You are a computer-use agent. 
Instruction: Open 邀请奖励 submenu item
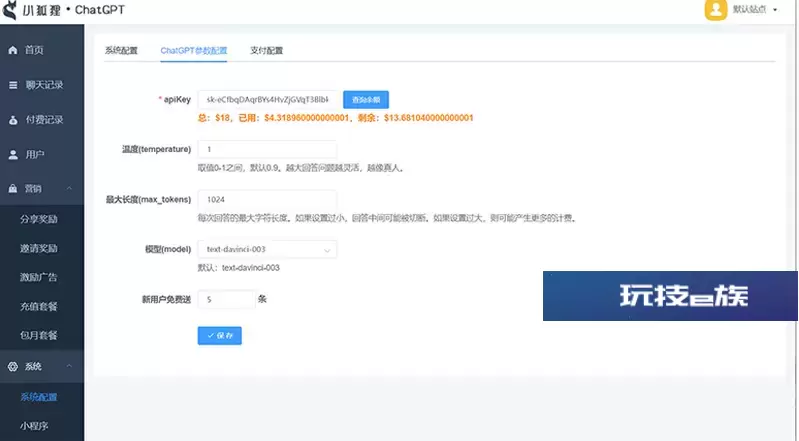(39, 248)
